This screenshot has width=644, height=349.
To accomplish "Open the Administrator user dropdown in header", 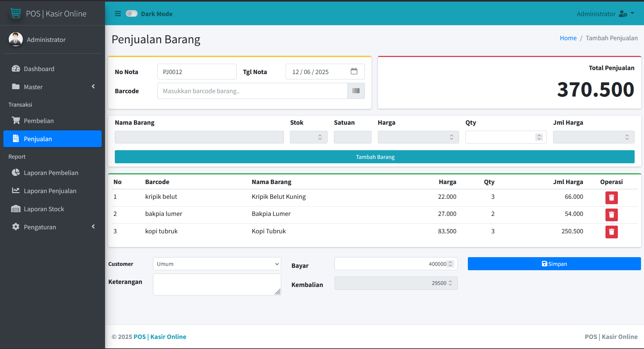I will click(x=605, y=14).
